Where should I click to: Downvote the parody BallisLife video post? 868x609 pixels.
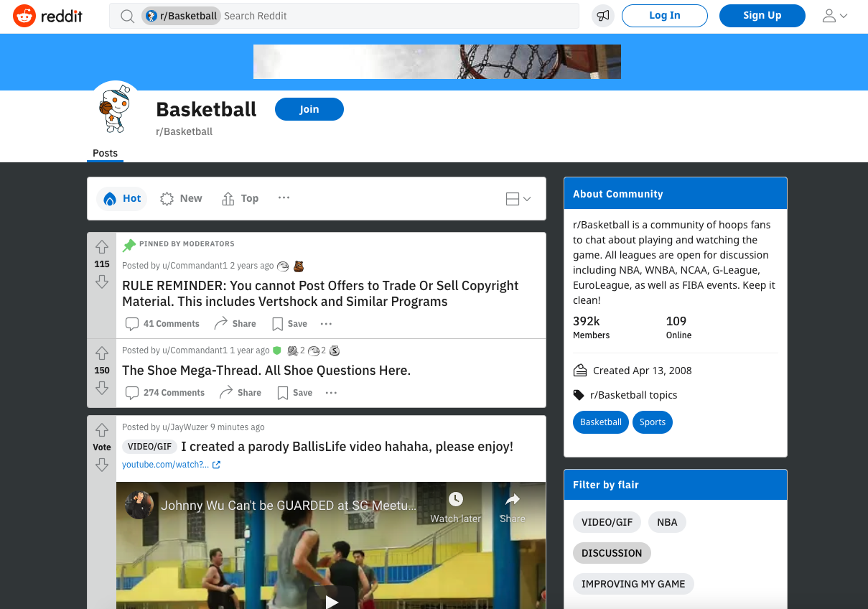pyautogui.click(x=102, y=465)
